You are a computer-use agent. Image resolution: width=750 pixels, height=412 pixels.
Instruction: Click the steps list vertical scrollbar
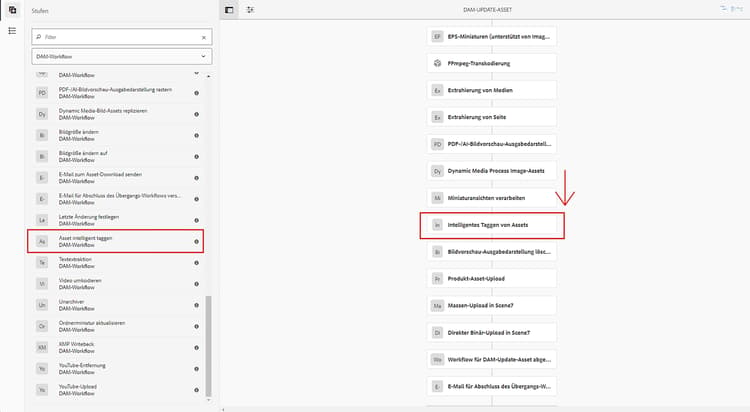tap(208, 346)
